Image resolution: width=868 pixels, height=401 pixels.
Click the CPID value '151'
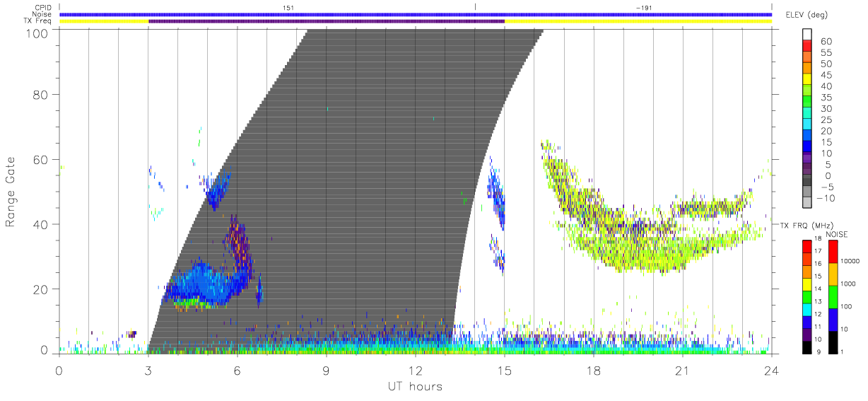tap(287, 7)
